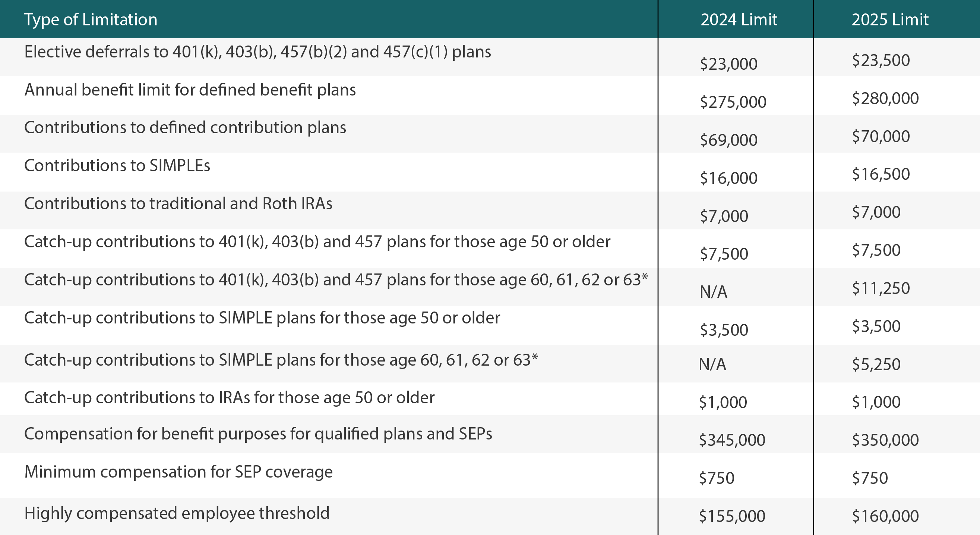Click the $16,500 limit for 2025
This screenshot has height=535, width=980.
(x=881, y=174)
